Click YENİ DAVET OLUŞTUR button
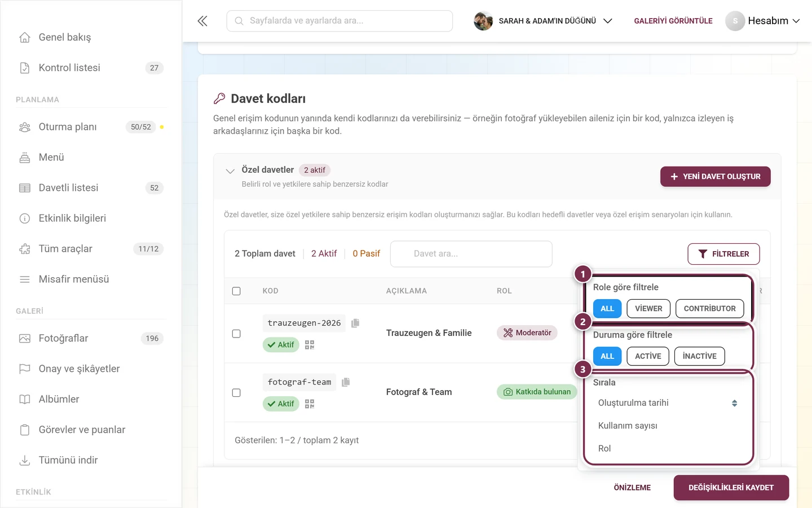The height and width of the screenshot is (508, 812). point(715,177)
